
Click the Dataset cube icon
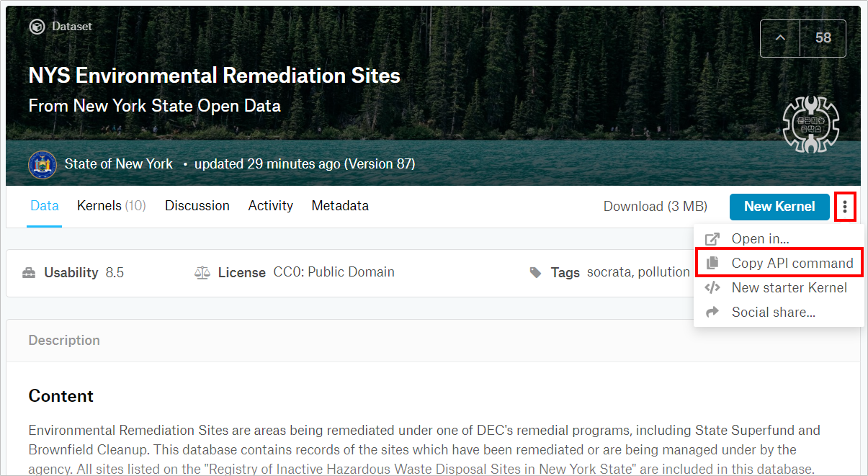click(x=37, y=27)
